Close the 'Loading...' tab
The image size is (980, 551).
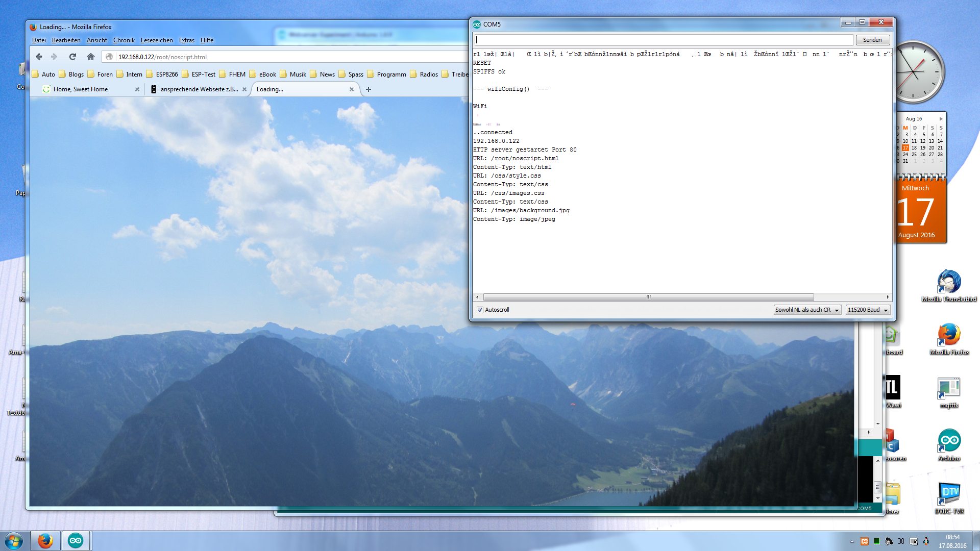coord(351,89)
